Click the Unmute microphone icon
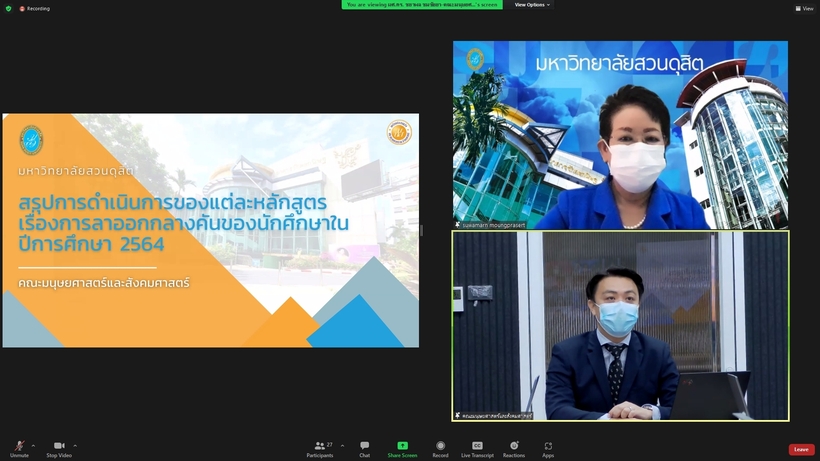Viewport: 820px width, 461px height. tap(19, 448)
